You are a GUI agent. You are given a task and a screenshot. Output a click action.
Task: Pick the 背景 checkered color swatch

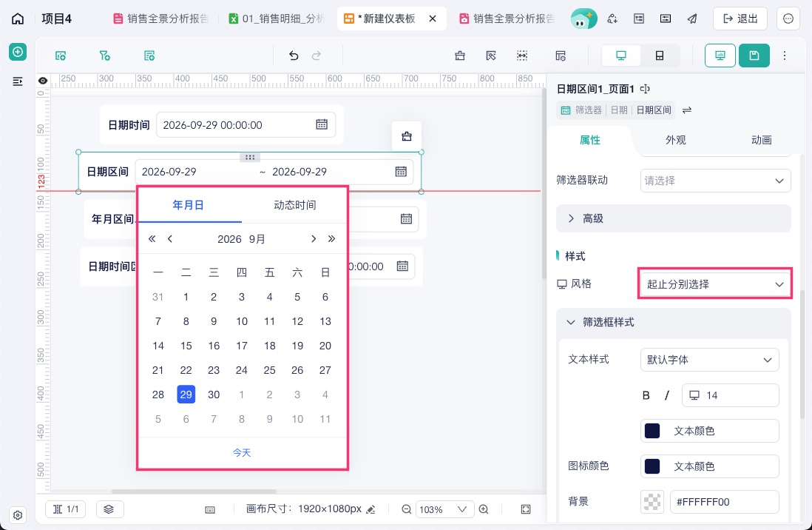tap(652, 501)
